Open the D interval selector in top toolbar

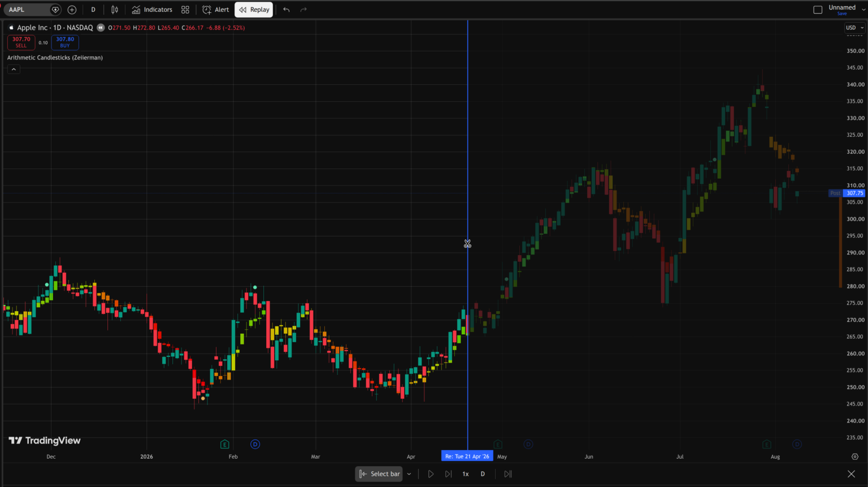[93, 10]
